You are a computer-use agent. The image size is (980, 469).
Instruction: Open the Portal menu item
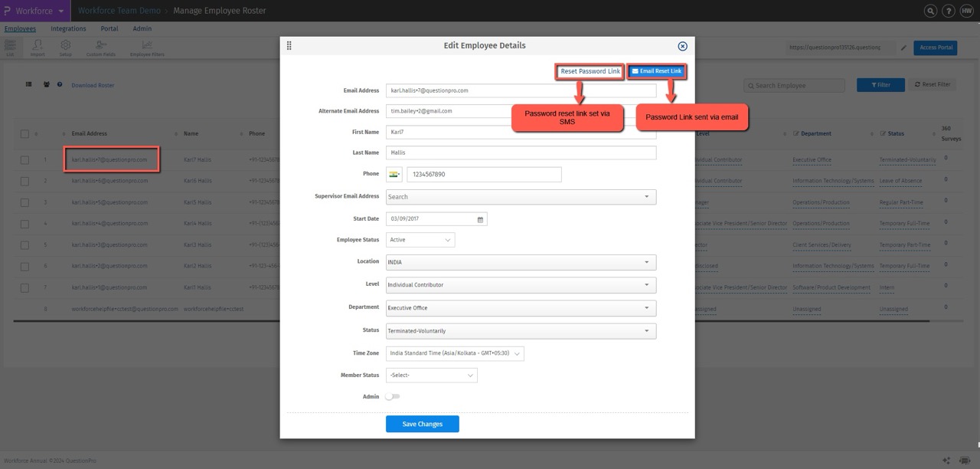coord(109,28)
